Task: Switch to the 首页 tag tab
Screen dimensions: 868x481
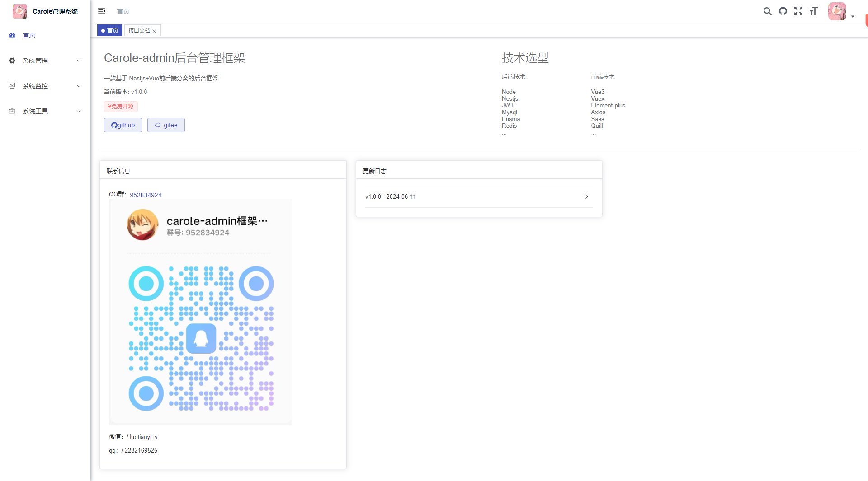Action: (x=109, y=30)
